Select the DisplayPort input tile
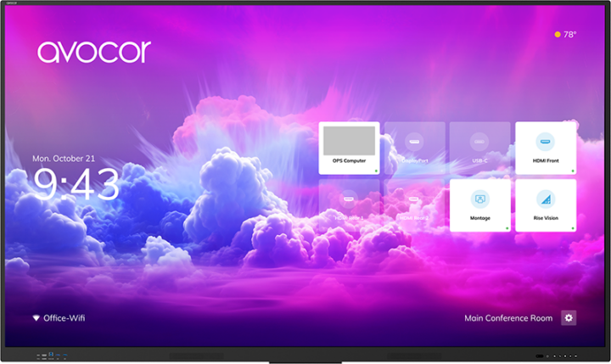Image resolution: width=611 pixels, height=364 pixels. tap(414, 148)
